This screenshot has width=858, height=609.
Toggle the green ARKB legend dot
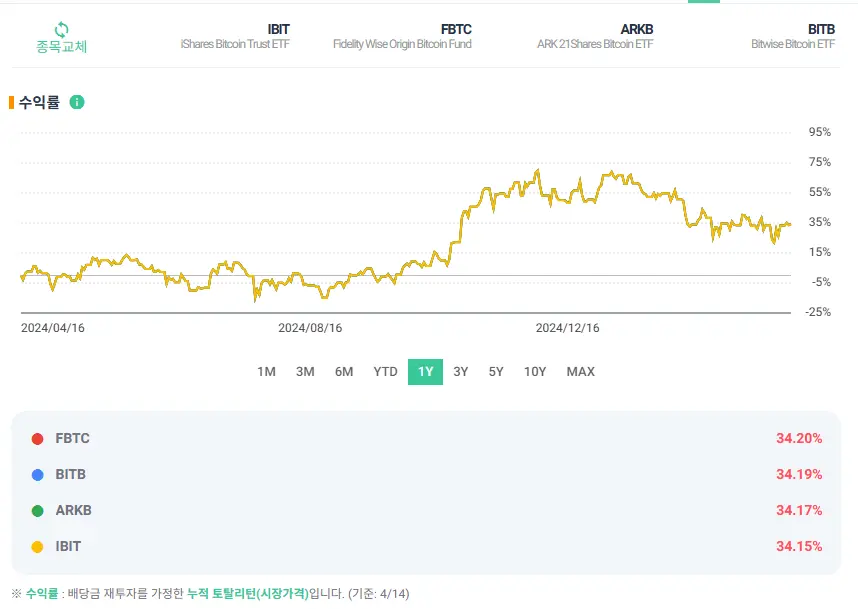click(37, 511)
